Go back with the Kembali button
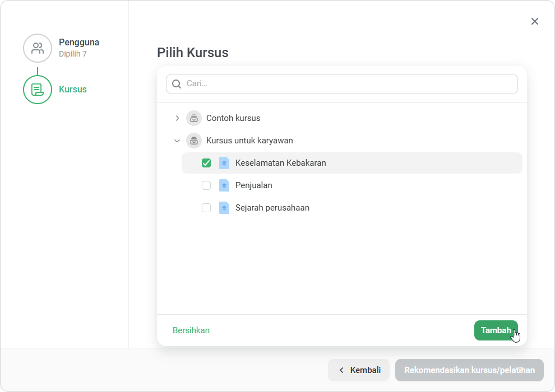The image size is (555, 392). (x=359, y=370)
